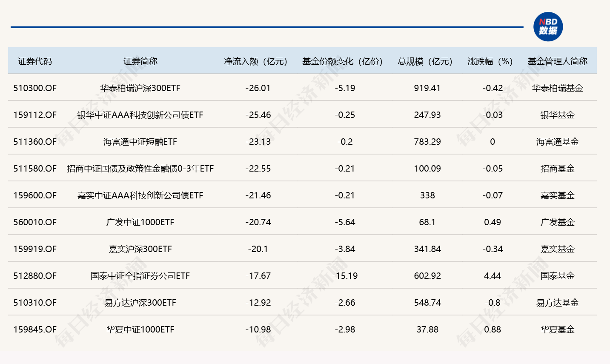Image resolution: width=610 pixels, height=364 pixels.
Task: Click 嘉实沪深300ETF name cell
Action: pyautogui.click(x=140, y=249)
